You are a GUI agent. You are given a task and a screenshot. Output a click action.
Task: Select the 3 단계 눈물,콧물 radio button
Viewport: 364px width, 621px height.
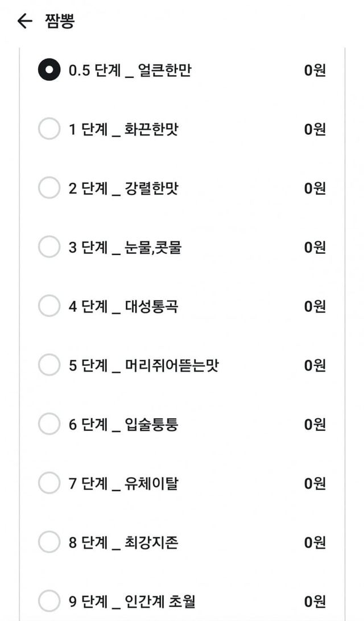(x=49, y=247)
